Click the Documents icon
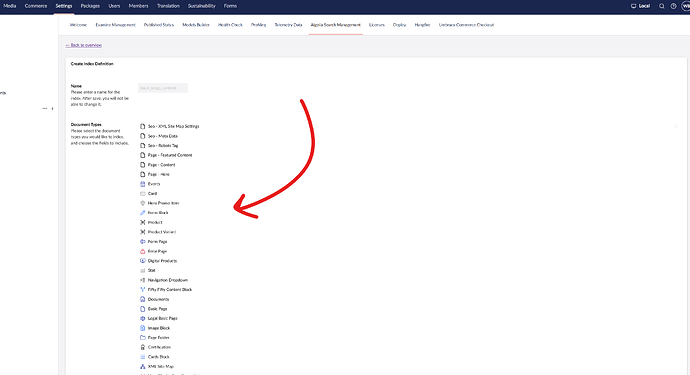 tap(143, 299)
